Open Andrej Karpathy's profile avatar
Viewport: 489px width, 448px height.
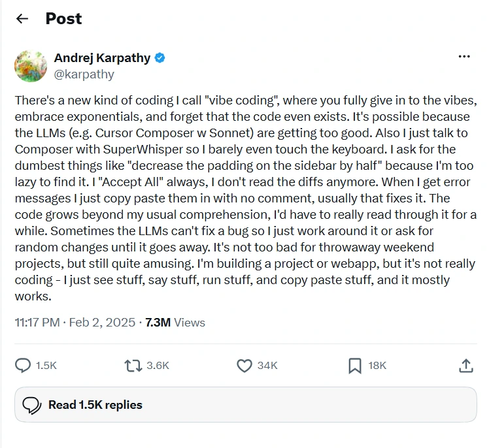coord(31,66)
